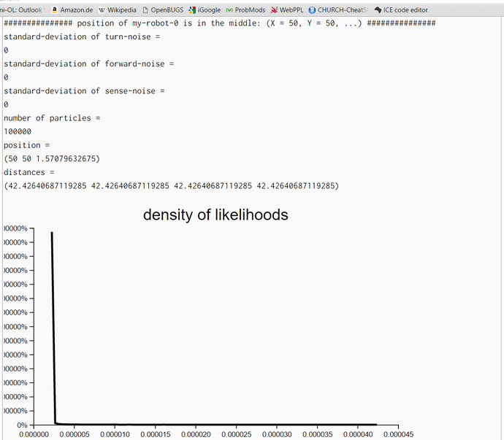Click the ProbMods favicon icon
Screen dimensions: 504x440
pos(229,10)
